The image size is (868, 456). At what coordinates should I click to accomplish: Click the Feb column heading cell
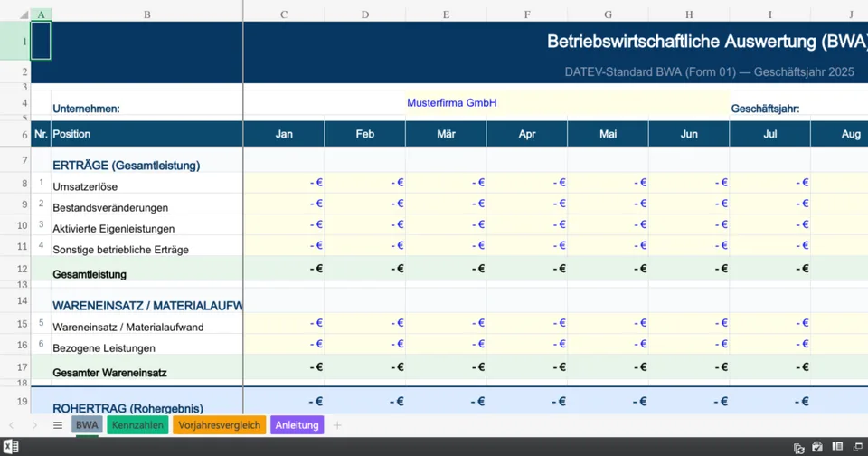364,134
